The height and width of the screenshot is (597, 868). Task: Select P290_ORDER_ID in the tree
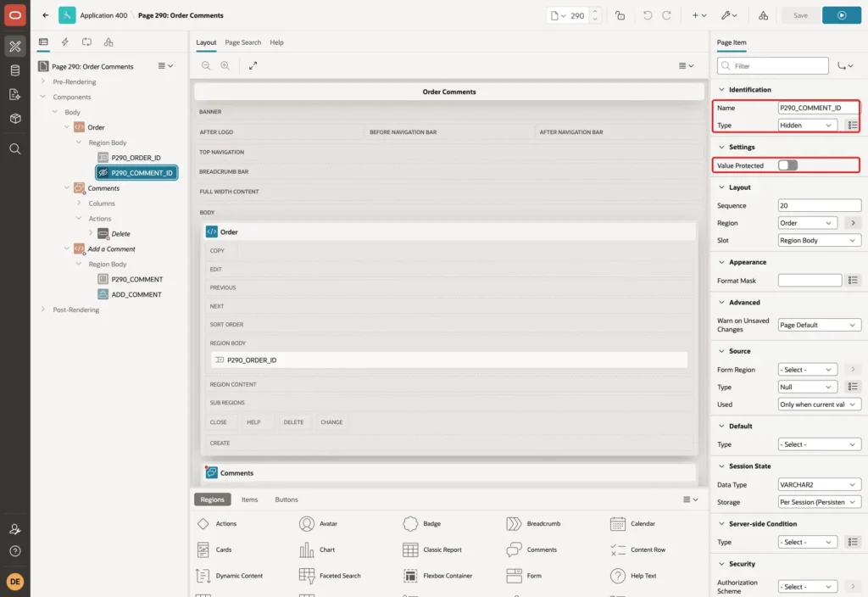click(136, 158)
